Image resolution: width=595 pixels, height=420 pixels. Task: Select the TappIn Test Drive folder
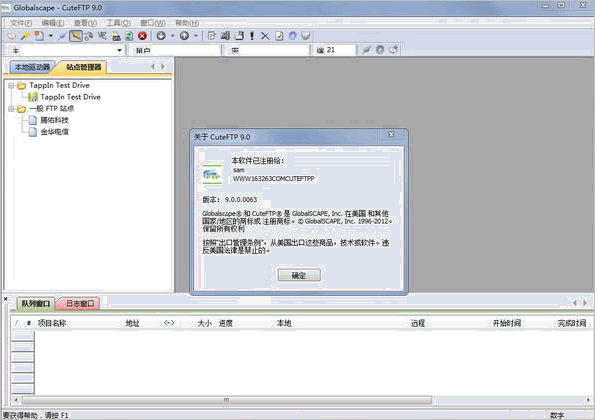point(59,85)
